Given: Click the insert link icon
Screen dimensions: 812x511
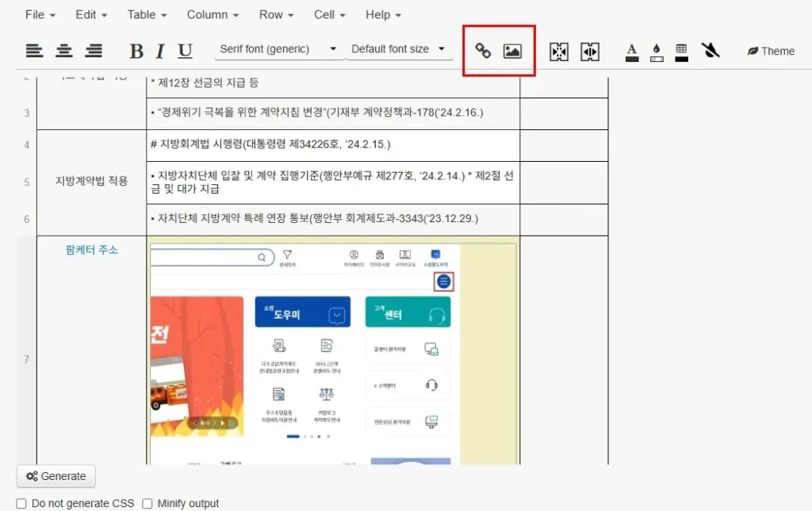Looking at the screenshot, I should click(483, 52).
